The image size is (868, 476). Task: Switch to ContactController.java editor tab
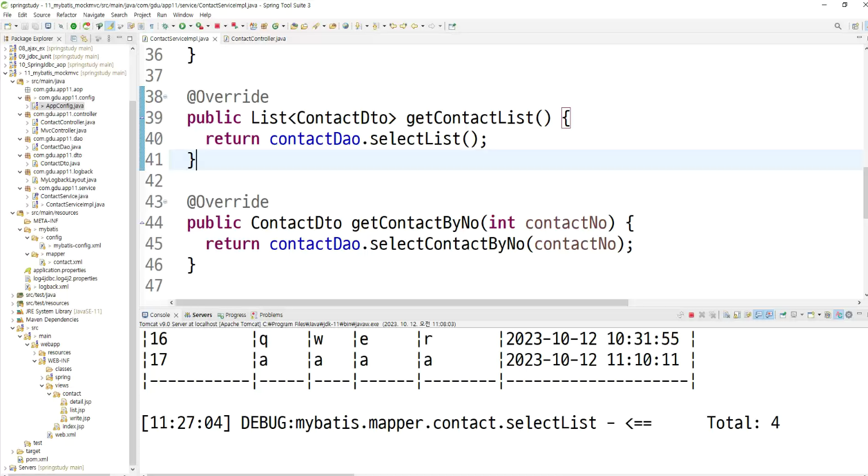258,38
